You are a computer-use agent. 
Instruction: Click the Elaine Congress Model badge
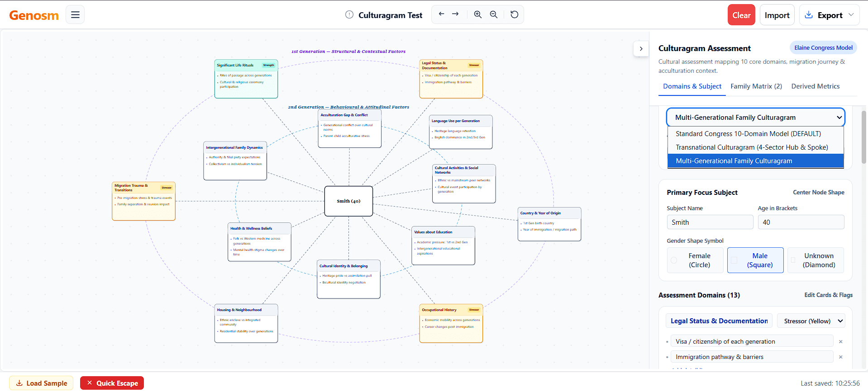823,48
